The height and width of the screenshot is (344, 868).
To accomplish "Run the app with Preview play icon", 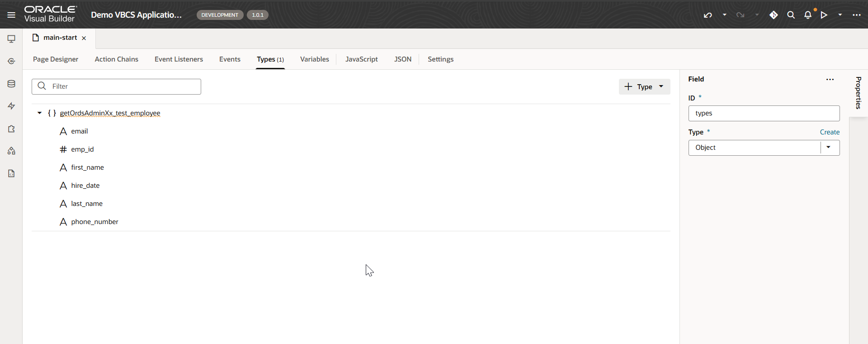I will click(824, 15).
